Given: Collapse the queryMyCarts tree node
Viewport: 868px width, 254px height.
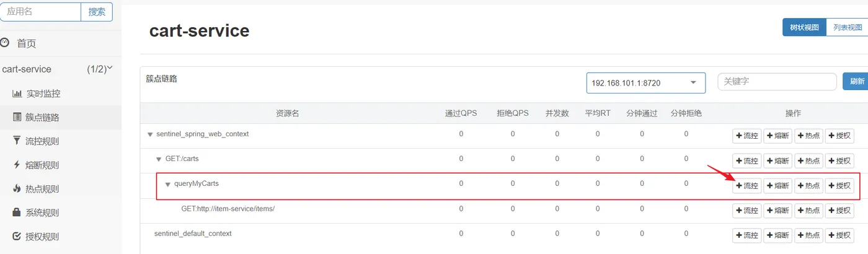Looking at the screenshot, I should click(x=167, y=184).
